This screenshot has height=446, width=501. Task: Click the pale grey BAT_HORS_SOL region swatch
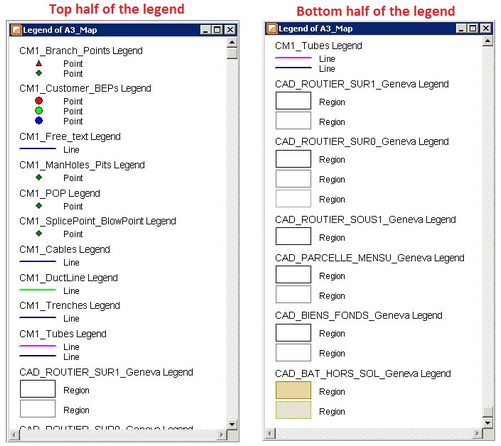coord(293,410)
